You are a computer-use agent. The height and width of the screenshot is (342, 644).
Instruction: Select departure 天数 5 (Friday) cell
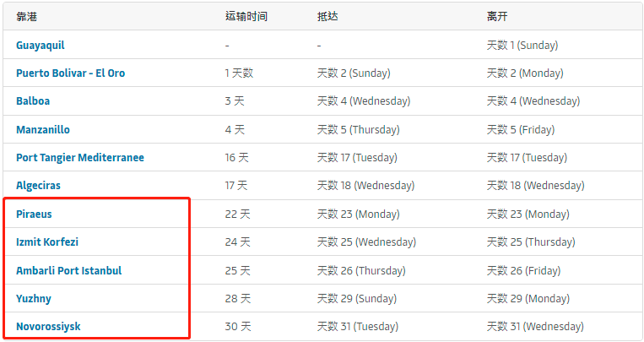[x=521, y=130]
